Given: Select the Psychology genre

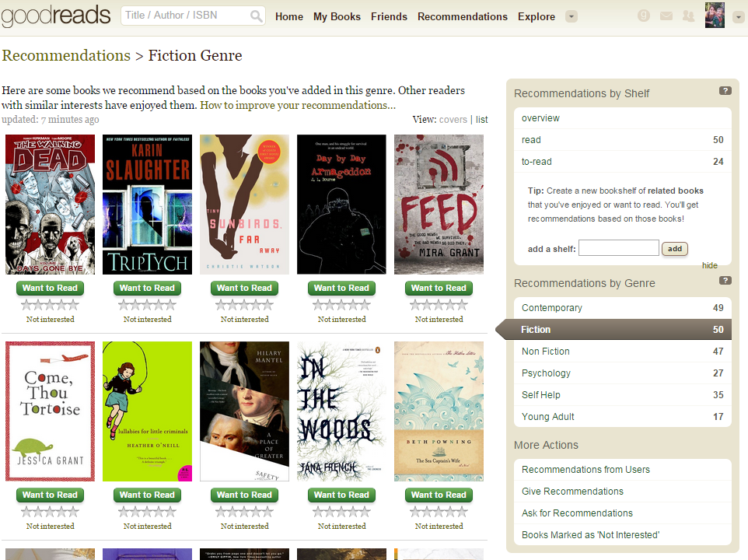Looking at the screenshot, I should [x=623, y=373].
